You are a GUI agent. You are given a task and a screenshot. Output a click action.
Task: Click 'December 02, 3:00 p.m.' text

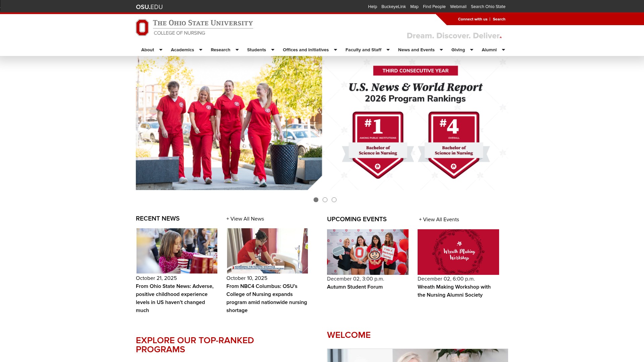[x=356, y=279]
